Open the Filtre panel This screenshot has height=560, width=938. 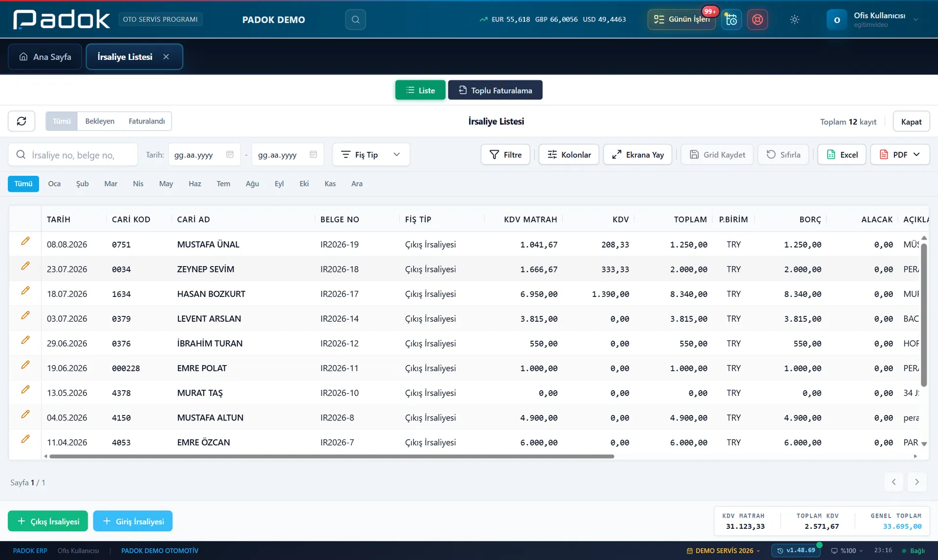tap(505, 155)
